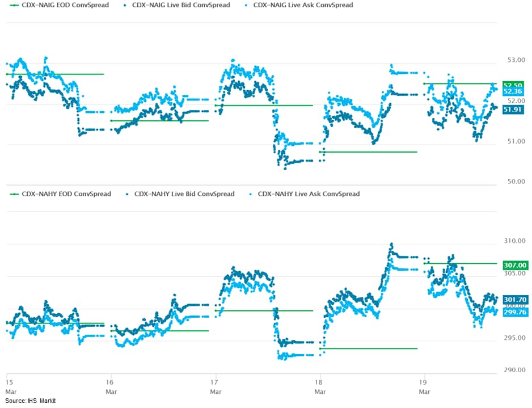Select the 301.70 bid value label
This screenshot has width=532, height=408.
point(516,300)
